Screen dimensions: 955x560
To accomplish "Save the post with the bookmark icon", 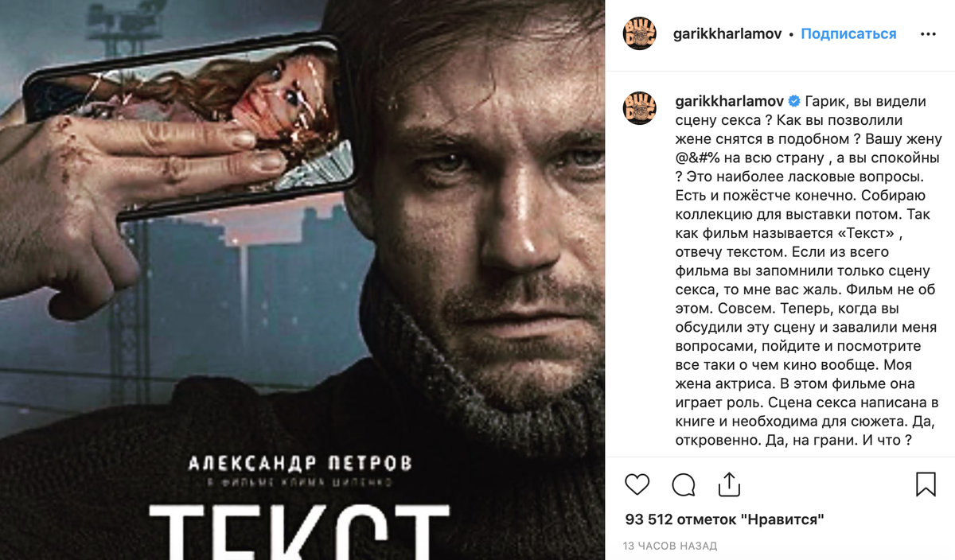I will click(x=926, y=484).
